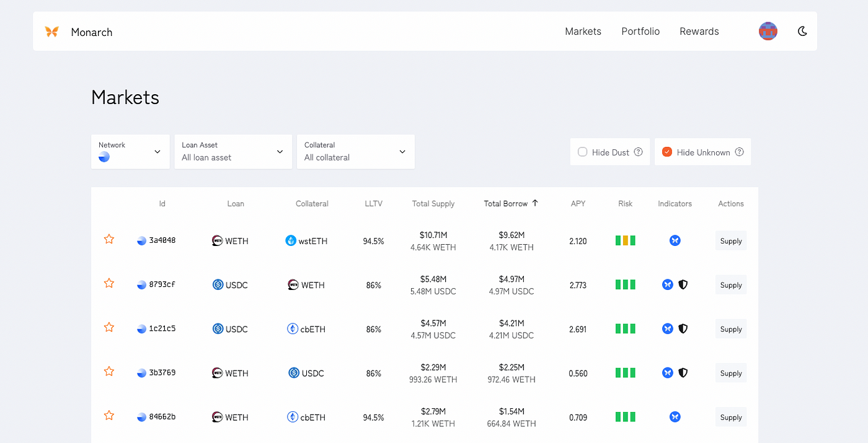The width and height of the screenshot is (868, 443).
Task: Click blue butterfly indicator on 84662b row
Action: click(x=675, y=417)
